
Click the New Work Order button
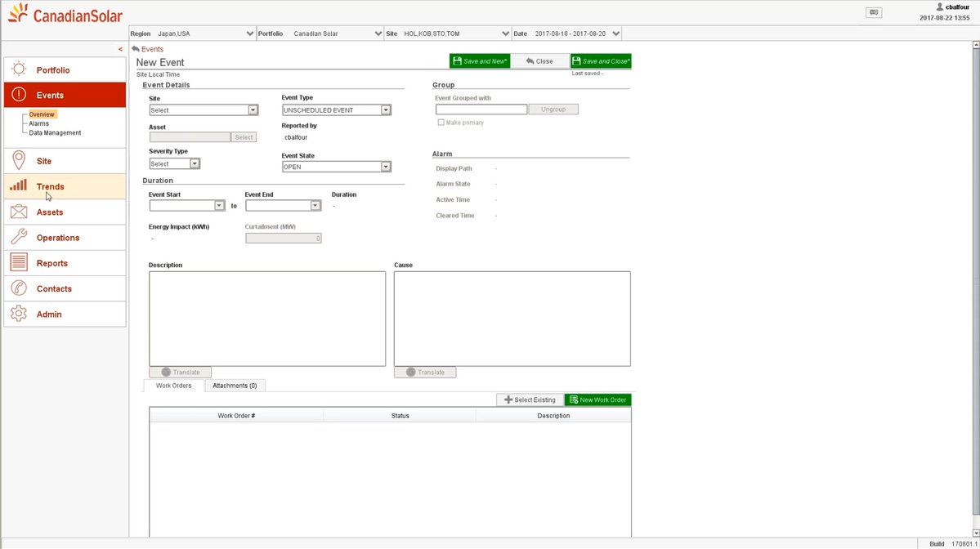pos(597,399)
